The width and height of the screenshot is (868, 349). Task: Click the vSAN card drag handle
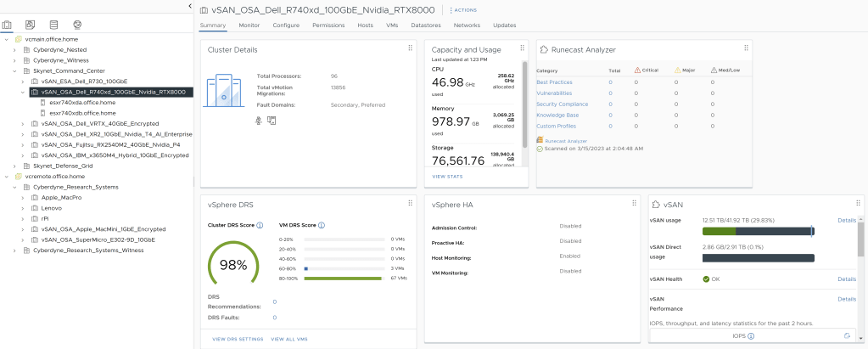point(858,203)
